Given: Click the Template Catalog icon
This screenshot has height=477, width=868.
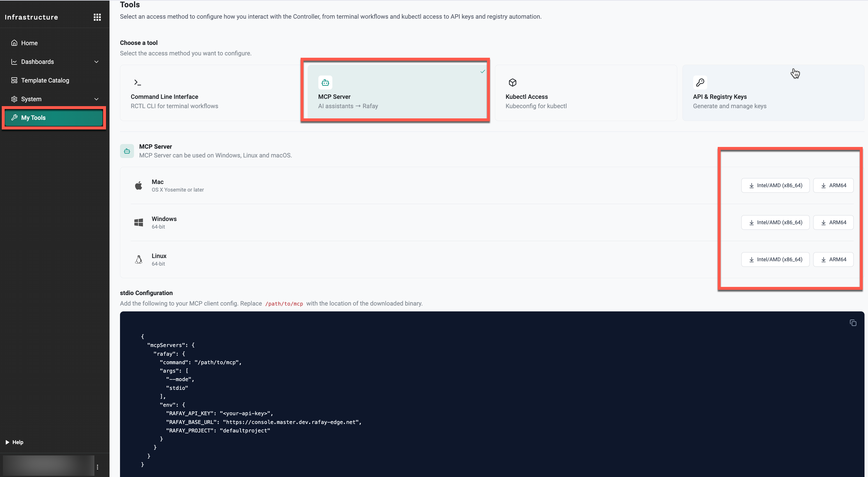Looking at the screenshot, I should (x=14, y=80).
